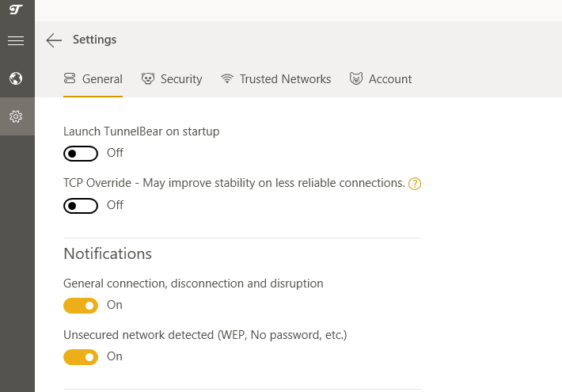Click the TunnelBear logo icon

[x=16, y=10]
